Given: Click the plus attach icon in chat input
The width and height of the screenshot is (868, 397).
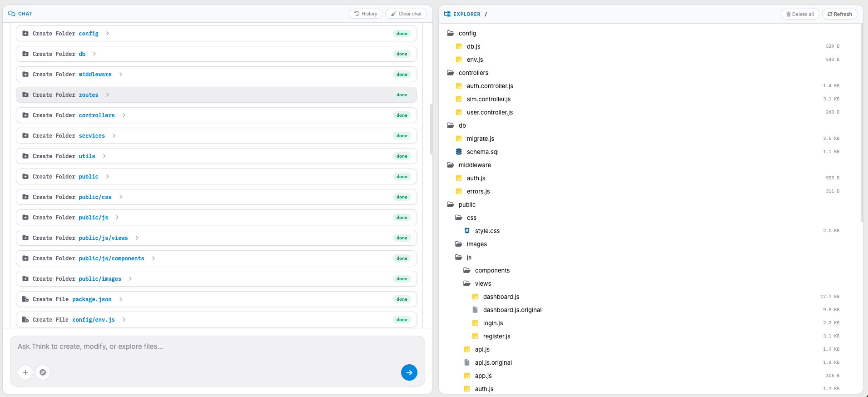Looking at the screenshot, I should 25,372.
